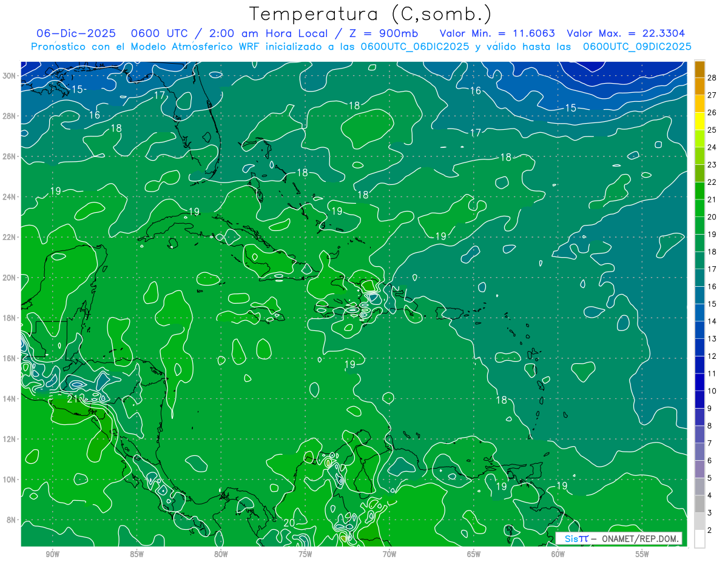Viewport: 728px width, 562px height.
Task: Click the yellow swatch between 25 and 26
Action: 699,121
